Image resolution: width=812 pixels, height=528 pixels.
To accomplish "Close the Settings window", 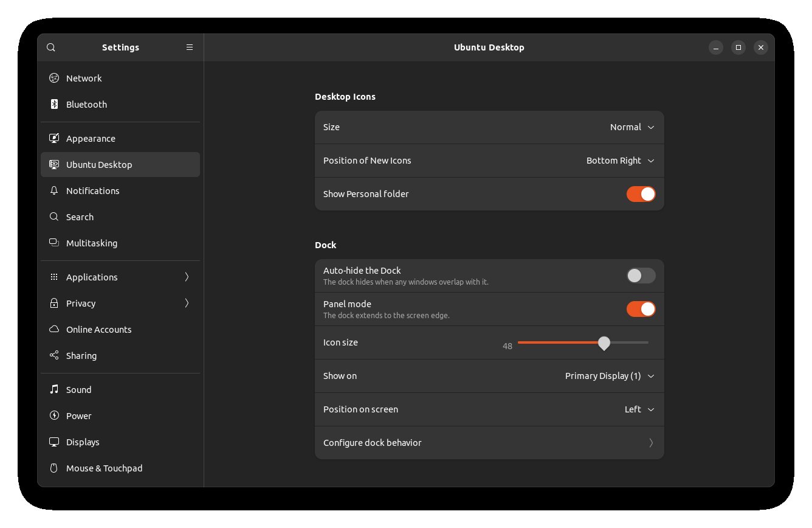I will 761,47.
